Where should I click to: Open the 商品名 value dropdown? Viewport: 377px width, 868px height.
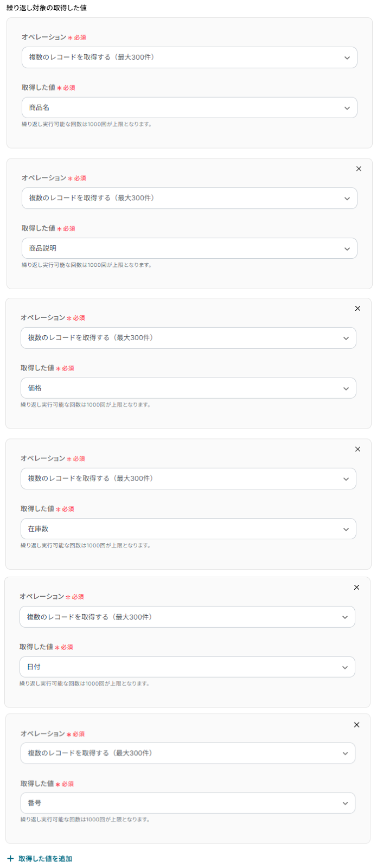click(x=189, y=107)
